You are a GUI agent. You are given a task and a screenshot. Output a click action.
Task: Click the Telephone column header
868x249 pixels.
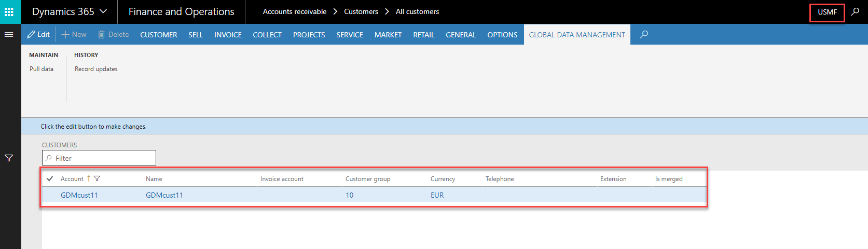(500, 179)
